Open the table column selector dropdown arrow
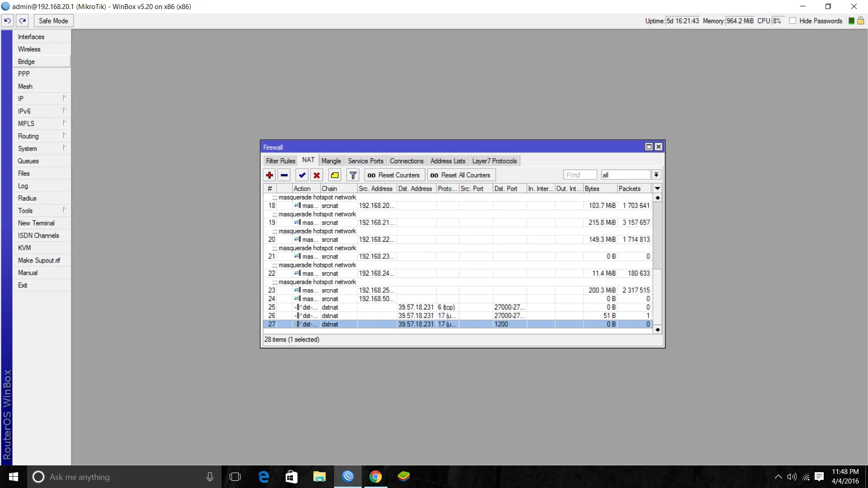 pos(657,188)
